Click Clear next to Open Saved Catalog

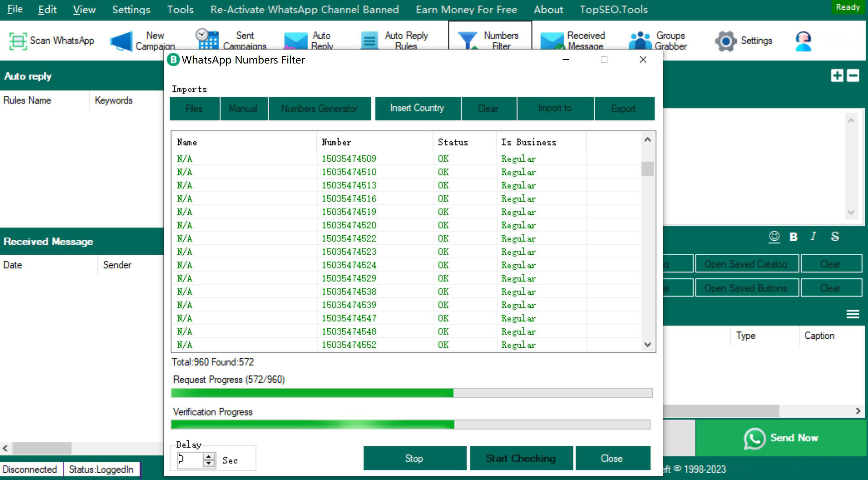pos(831,264)
